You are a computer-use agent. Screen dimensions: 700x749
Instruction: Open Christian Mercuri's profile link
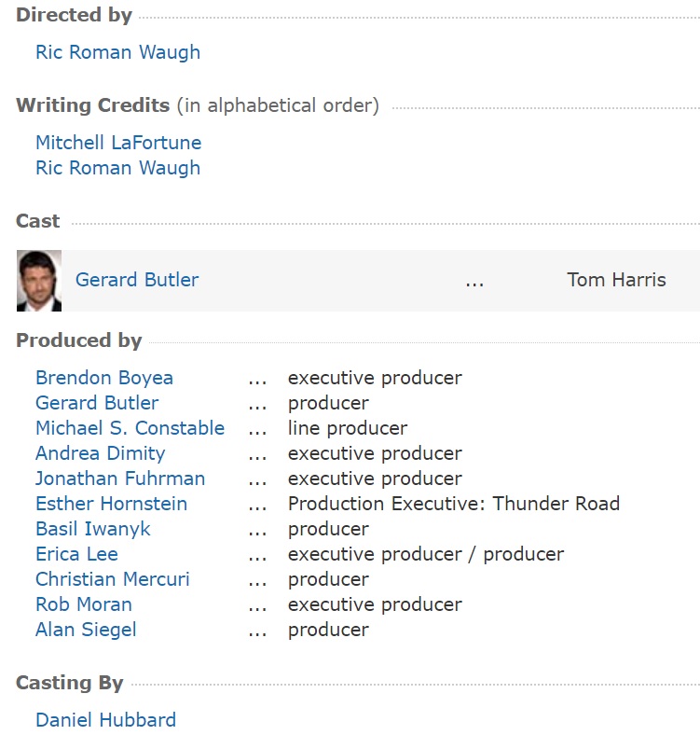pyautogui.click(x=112, y=579)
